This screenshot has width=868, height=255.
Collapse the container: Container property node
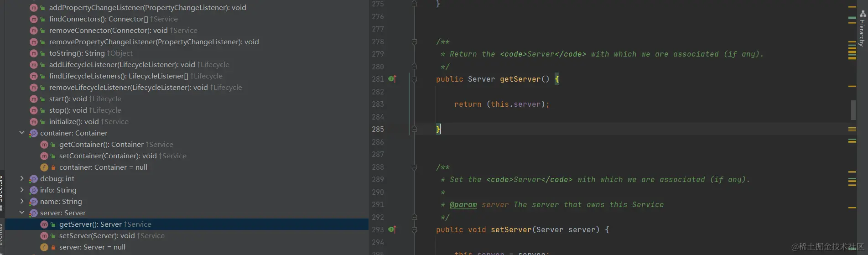pos(21,133)
